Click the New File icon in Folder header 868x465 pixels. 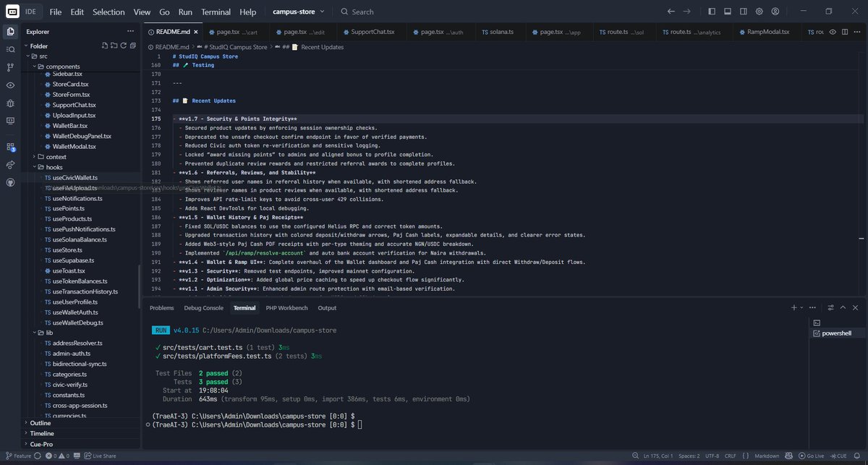tap(104, 46)
